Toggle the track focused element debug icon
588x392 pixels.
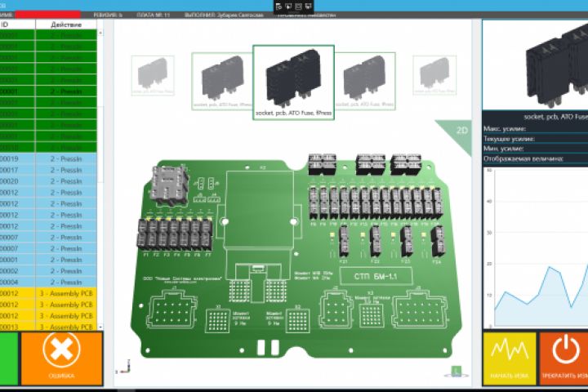click(308, 7)
